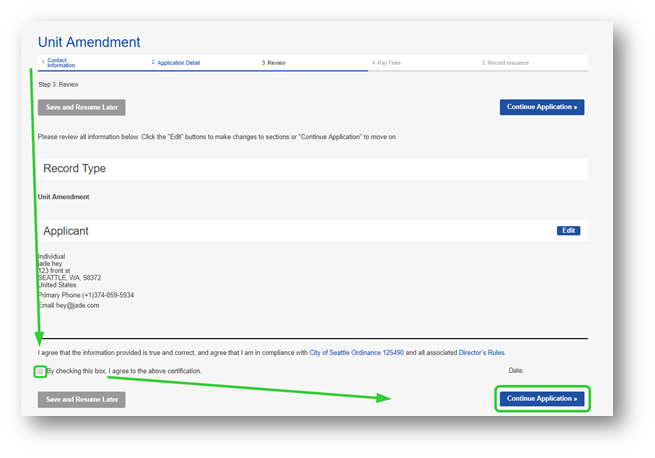This screenshot has height=458, width=655.
Task: Click the applicant primary phone number
Action: (108, 295)
